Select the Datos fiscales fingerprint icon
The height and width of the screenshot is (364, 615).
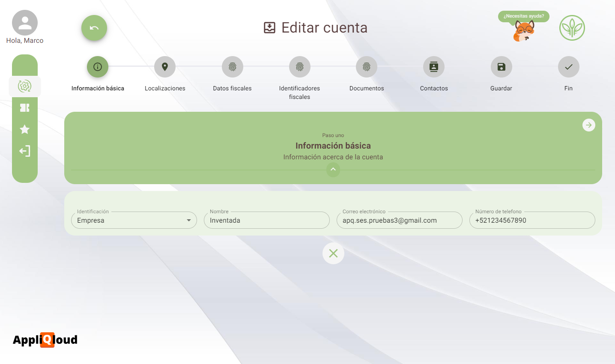(x=232, y=67)
